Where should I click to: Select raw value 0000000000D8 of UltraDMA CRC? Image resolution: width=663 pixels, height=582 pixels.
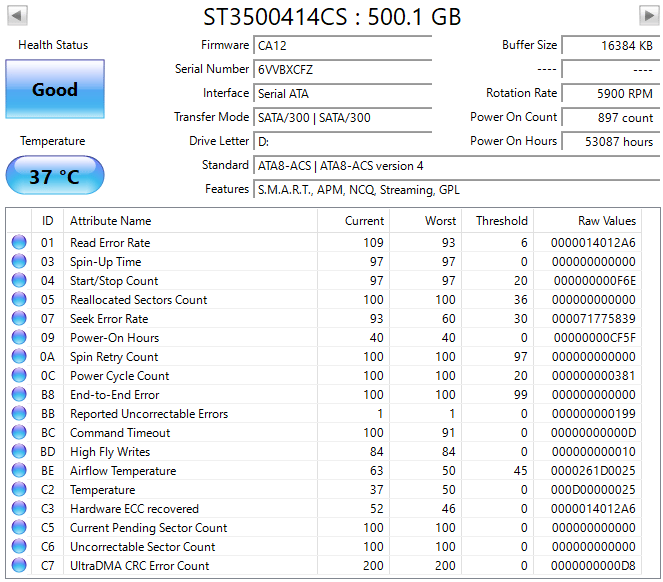tap(593, 566)
